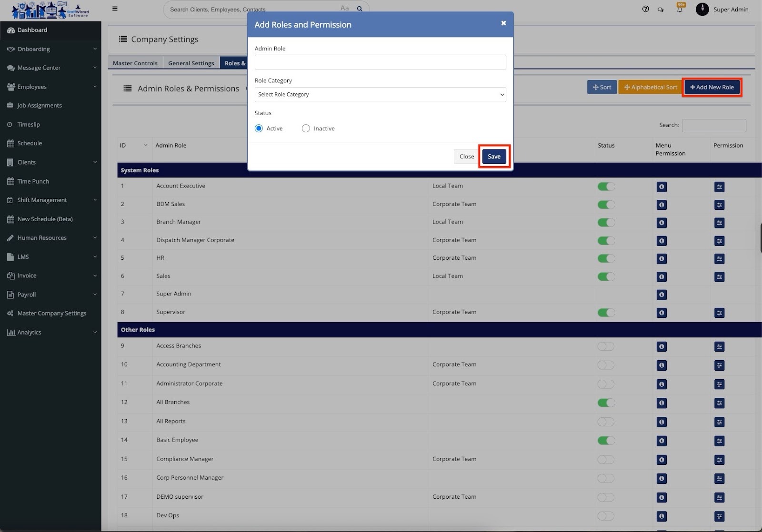This screenshot has height=532, width=762.
Task: Open permission settings icon for BDM Sales
Action: coord(719,205)
